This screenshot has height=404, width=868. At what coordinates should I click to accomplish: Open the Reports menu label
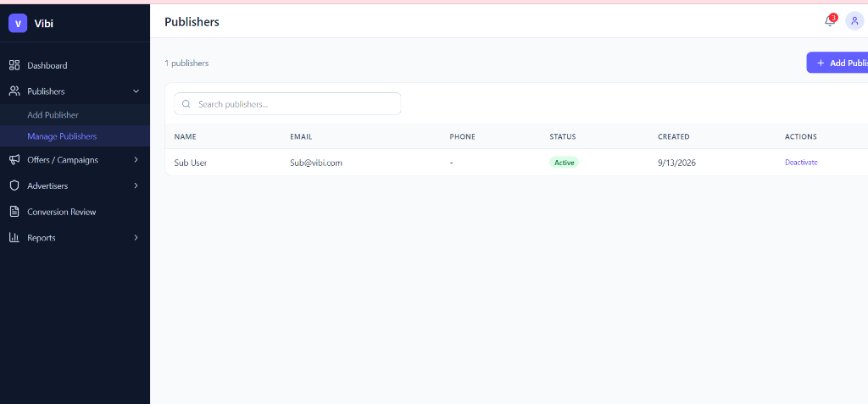pos(42,238)
